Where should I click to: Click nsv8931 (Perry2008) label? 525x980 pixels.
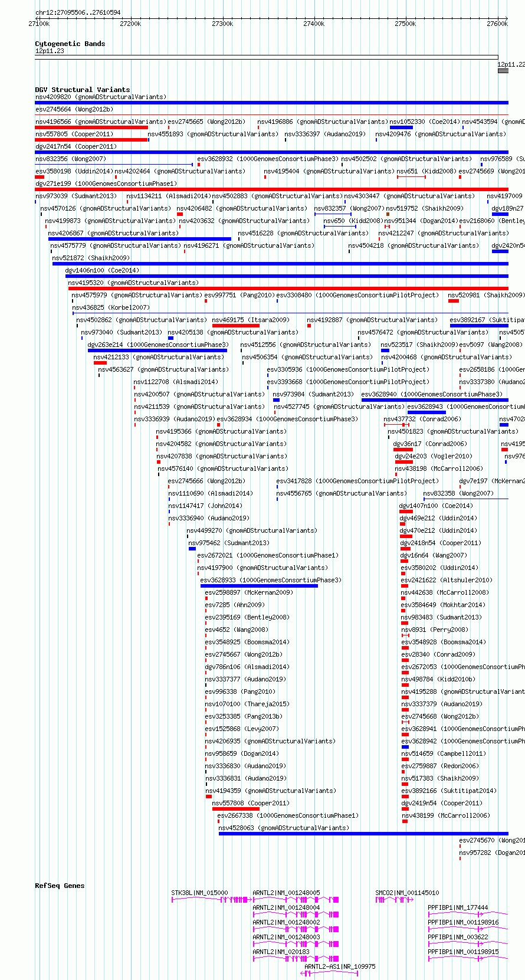pos(435,630)
